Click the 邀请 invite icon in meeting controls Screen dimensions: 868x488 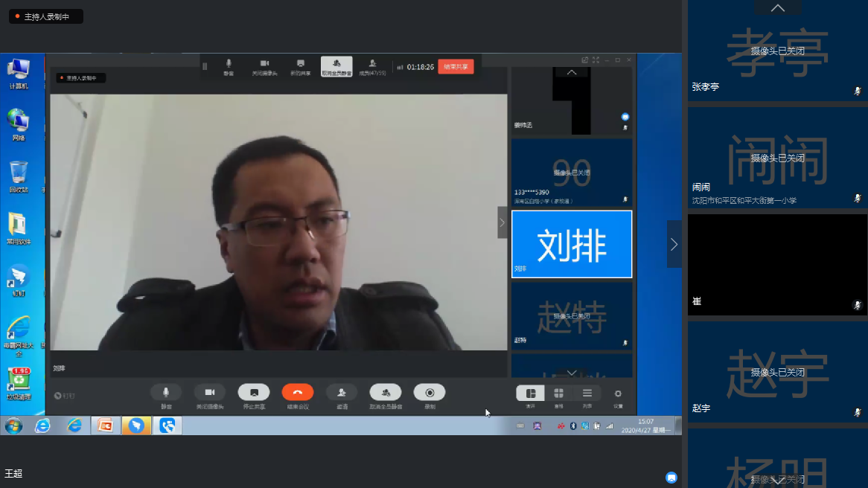[x=342, y=393]
